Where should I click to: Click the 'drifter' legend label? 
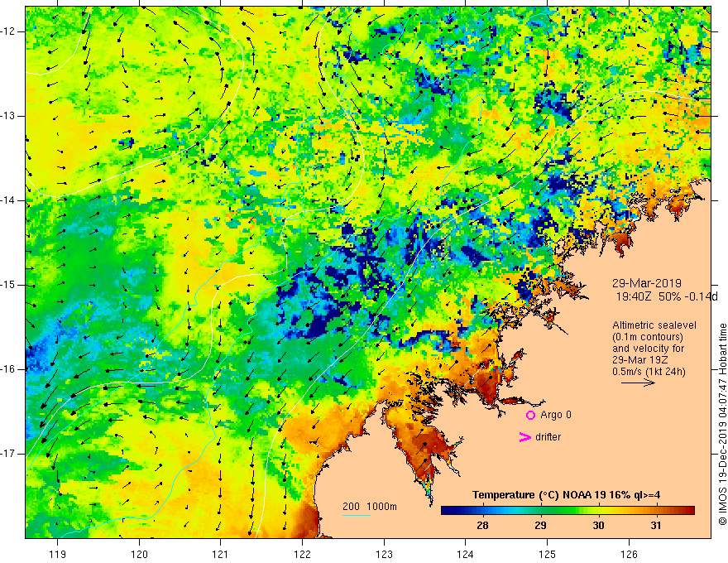click(548, 437)
